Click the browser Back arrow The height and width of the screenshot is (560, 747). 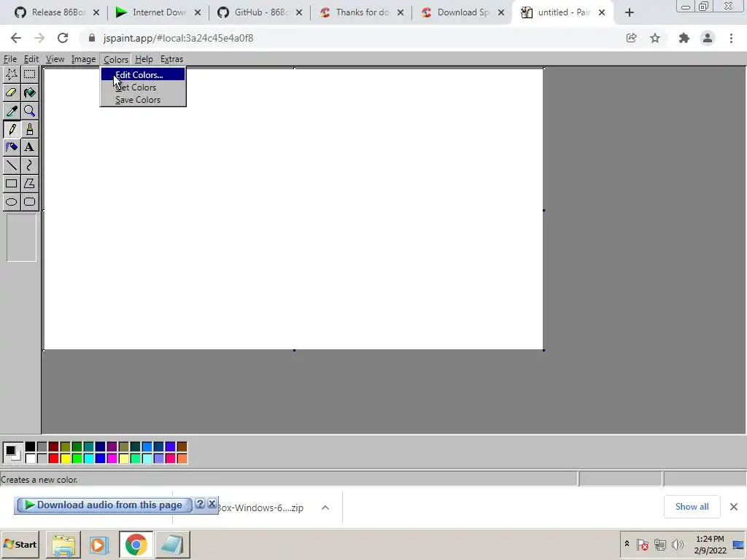click(x=16, y=38)
